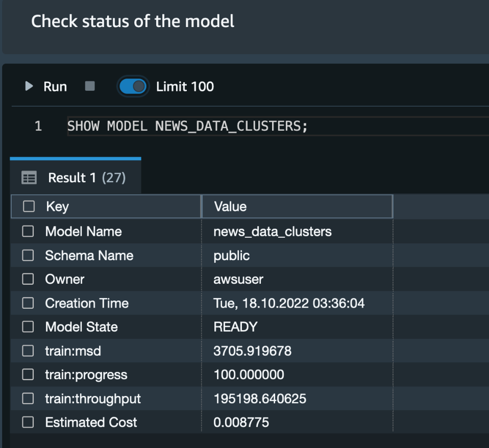Select the 'public' value cell
The height and width of the screenshot is (448, 489).
click(297, 255)
